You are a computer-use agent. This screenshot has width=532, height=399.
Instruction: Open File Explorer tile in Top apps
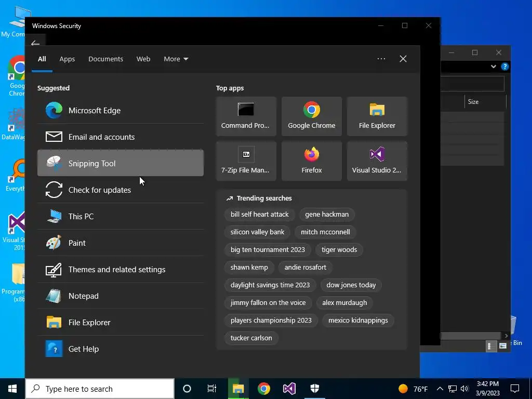[x=377, y=116]
